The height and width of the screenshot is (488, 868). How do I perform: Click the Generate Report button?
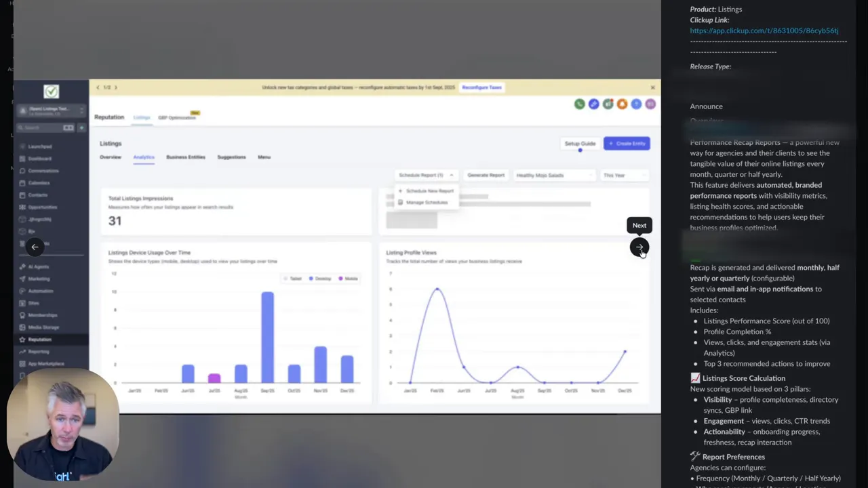486,175
